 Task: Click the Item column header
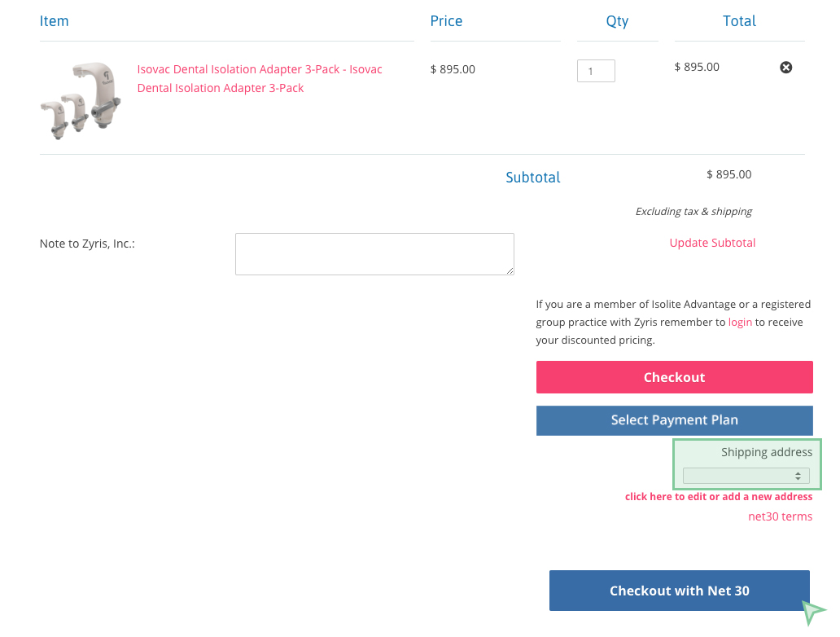pos(54,20)
